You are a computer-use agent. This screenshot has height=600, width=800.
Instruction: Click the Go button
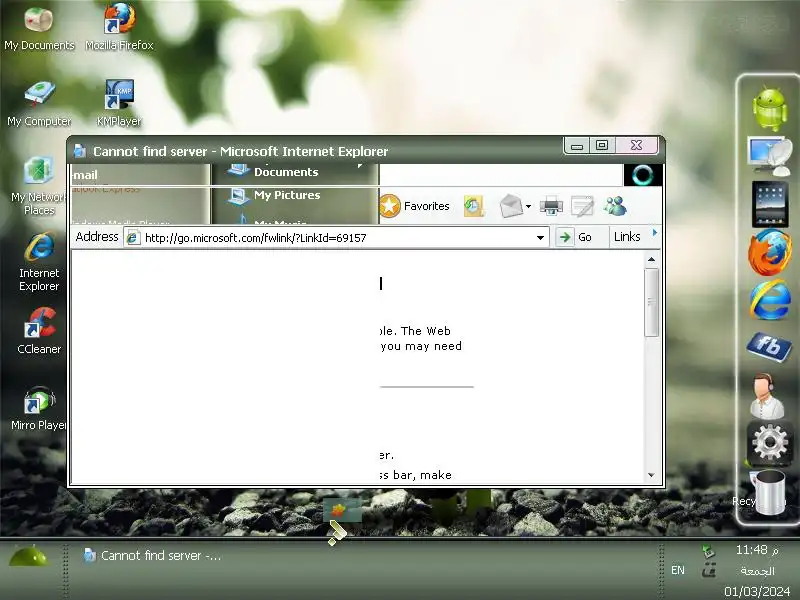pyautogui.click(x=575, y=237)
